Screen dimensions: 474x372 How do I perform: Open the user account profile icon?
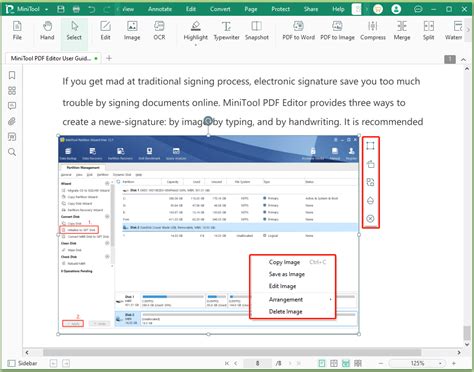[396, 9]
